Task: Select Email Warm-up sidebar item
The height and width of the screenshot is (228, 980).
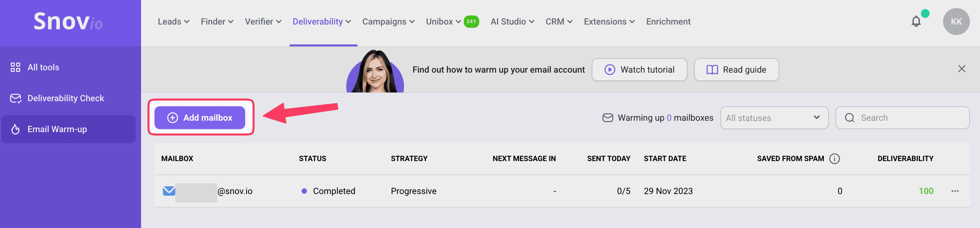Action: (x=57, y=129)
